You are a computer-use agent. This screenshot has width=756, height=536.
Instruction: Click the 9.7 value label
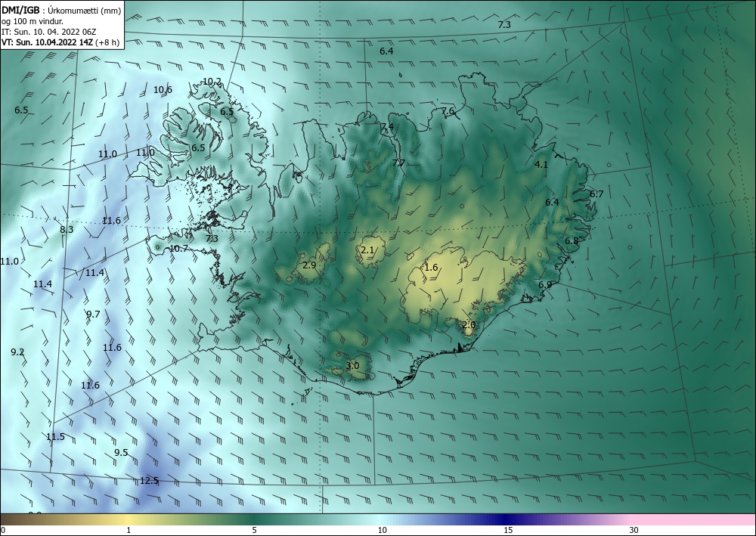point(93,314)
